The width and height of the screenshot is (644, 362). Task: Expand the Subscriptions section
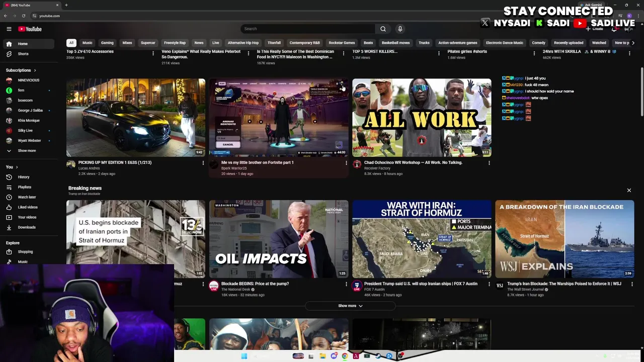pos(21,70)
